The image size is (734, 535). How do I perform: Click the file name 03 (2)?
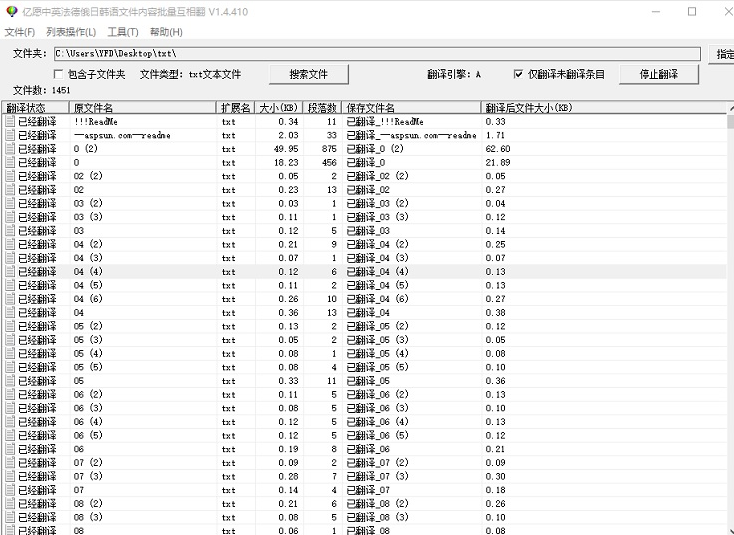[88, 203]
